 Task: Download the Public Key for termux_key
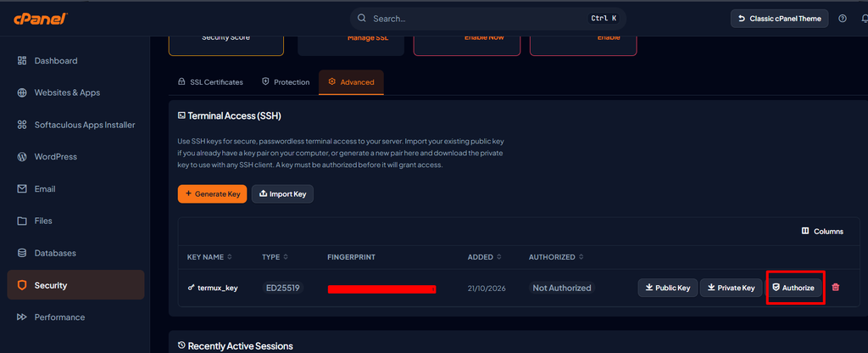[x=668, y=288]
